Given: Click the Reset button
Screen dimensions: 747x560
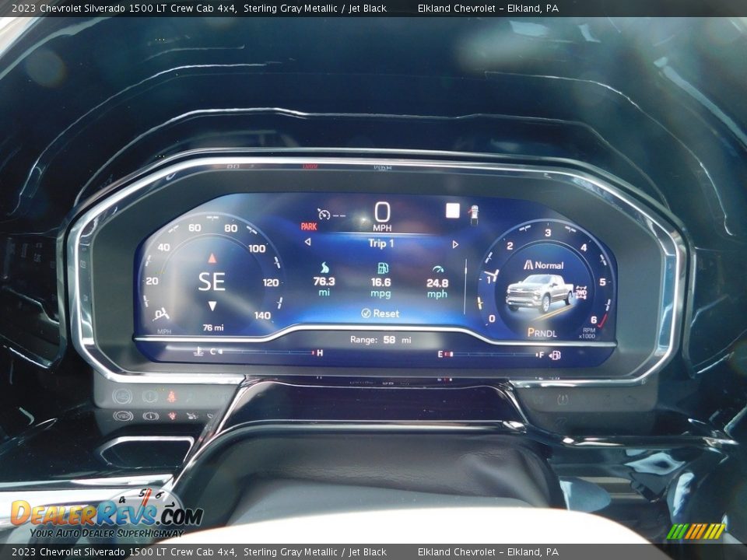Looking at the screenshot, I should (381, 313).
